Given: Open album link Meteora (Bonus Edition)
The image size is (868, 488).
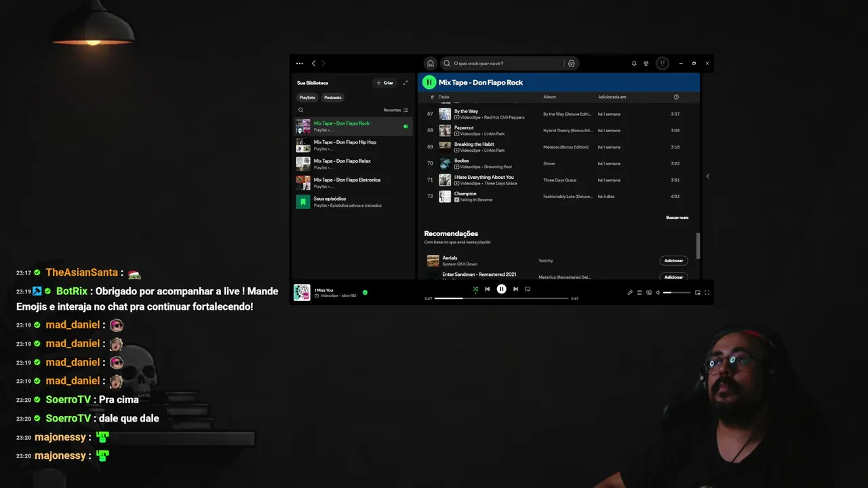Looking at the screenshot, I should point(566,147).
